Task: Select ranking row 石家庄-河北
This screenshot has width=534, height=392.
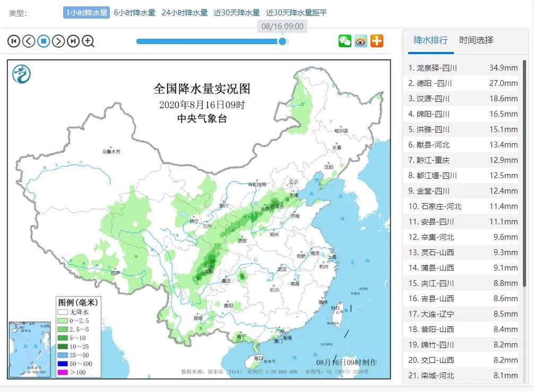Action: 463,206
